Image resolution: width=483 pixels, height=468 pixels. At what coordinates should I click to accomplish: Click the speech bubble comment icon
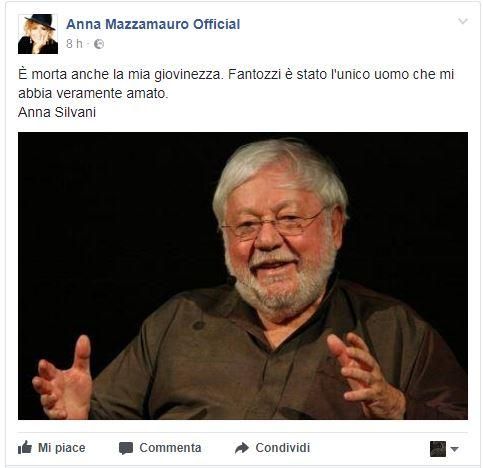pos(126,448)
